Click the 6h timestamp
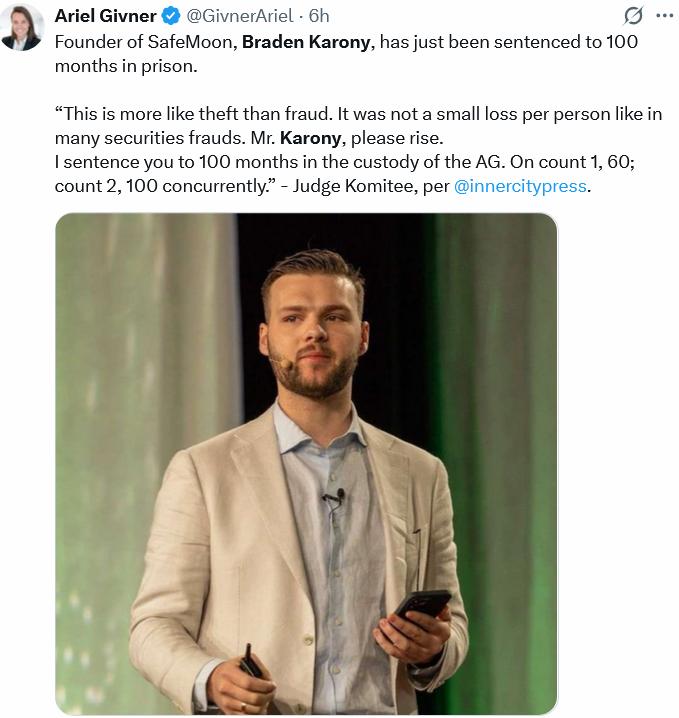Screen dimensions: 679x718 coord(320,16)
